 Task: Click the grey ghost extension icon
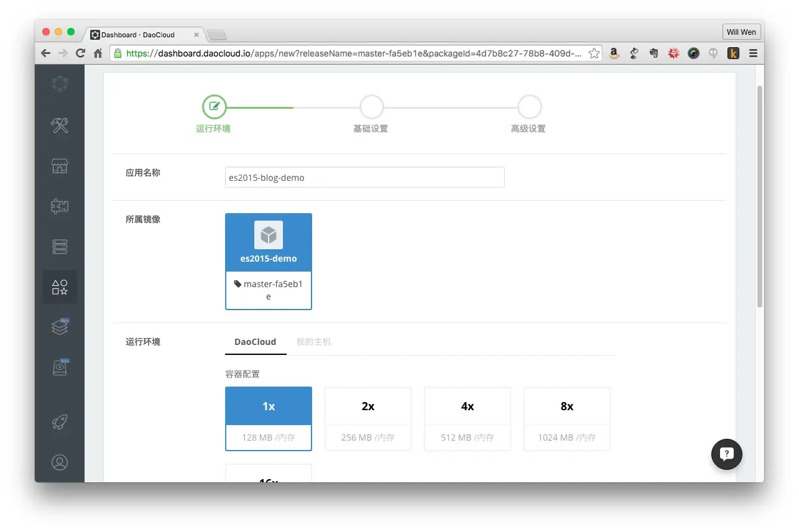coord(713,53)
